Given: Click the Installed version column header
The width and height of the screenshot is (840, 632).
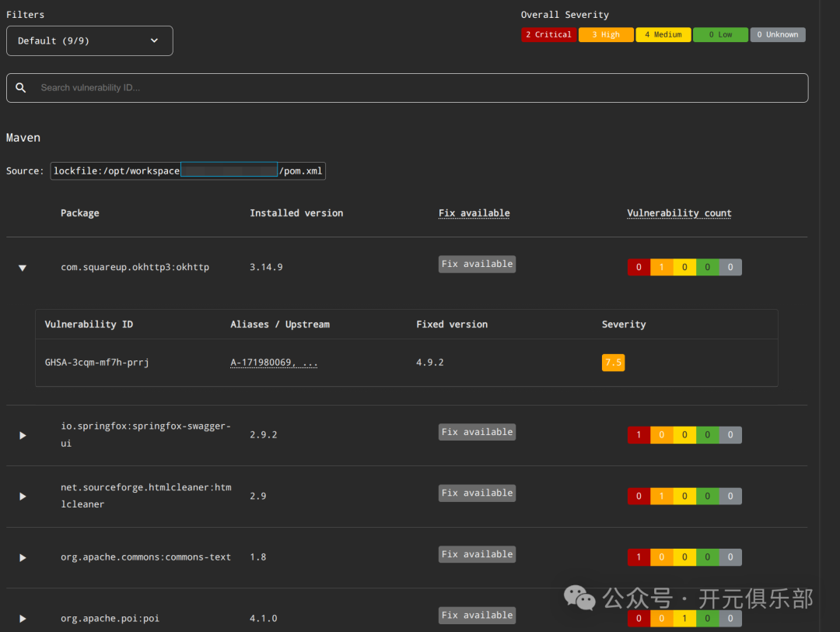Looking at the screenshot, I should (296, 213).
